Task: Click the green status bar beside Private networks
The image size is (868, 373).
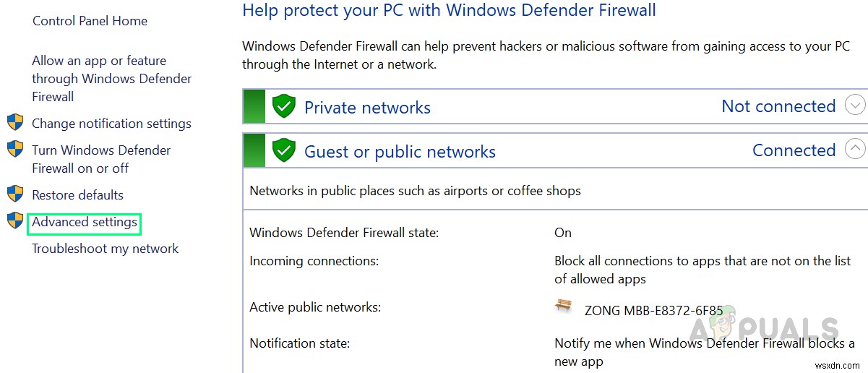Action: (x=254, y=107)
